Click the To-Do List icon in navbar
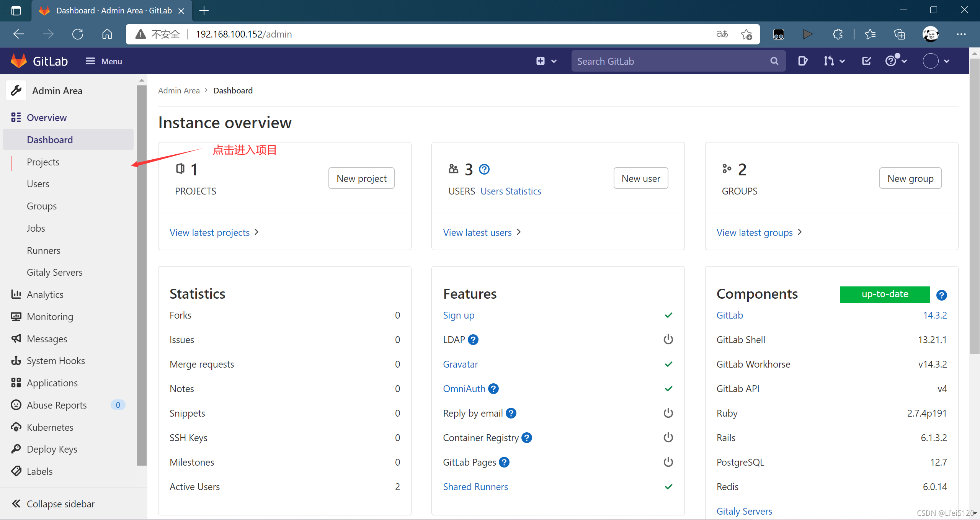This screenshot has width=980, height=520. coord(866,61)
